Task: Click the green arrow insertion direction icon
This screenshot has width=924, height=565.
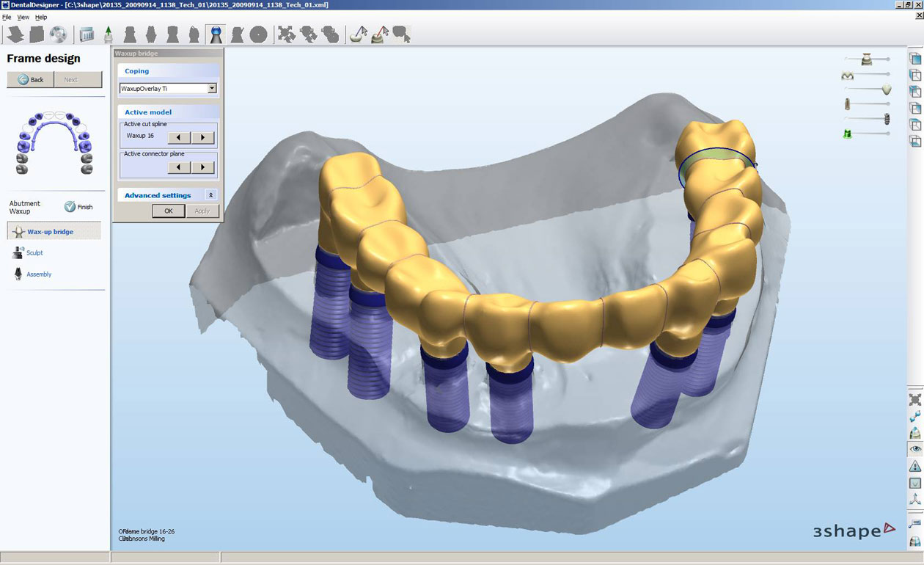Action: click(109, 34)
